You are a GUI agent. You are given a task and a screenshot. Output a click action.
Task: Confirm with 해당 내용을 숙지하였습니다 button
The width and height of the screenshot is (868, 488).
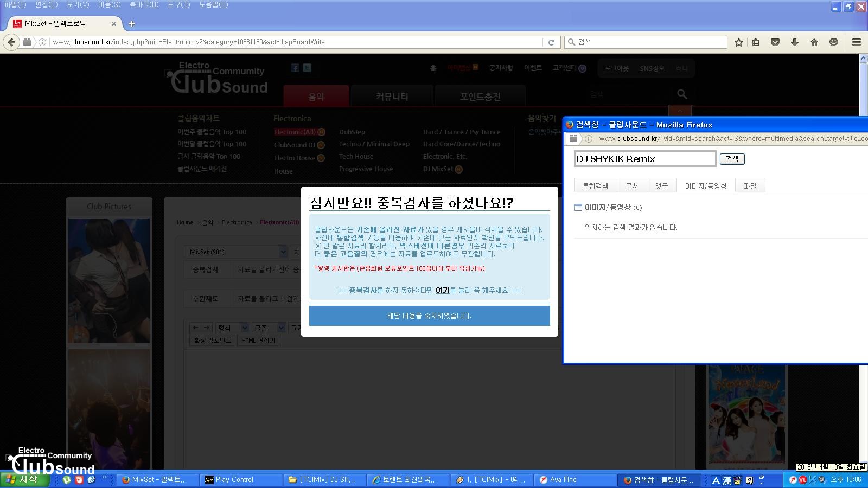click(429, 316)
